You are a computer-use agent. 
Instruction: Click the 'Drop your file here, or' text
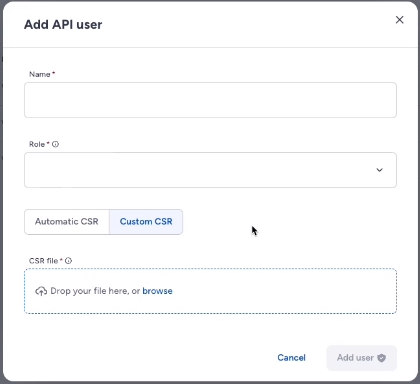[x=95, y=291]
